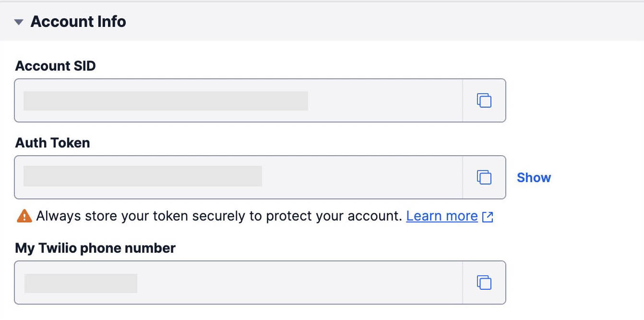Click inside the Account SID field
This screenshot has height=320, width=644.
coord(384,100)
